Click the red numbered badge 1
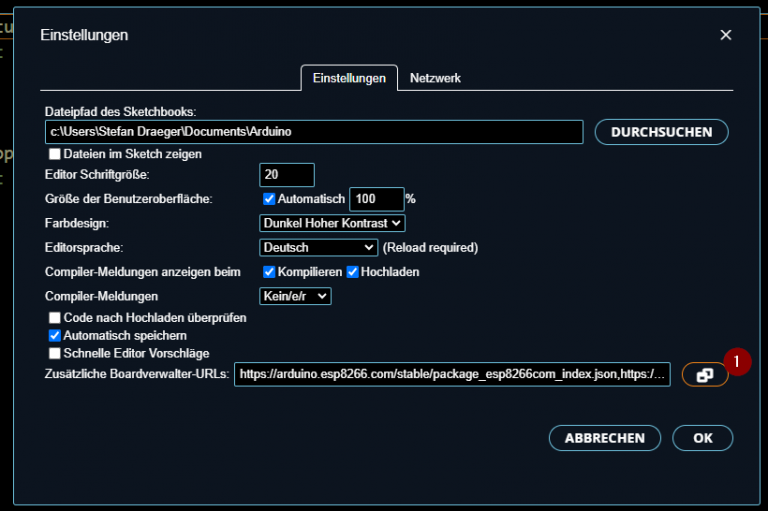 coord(737,360)
